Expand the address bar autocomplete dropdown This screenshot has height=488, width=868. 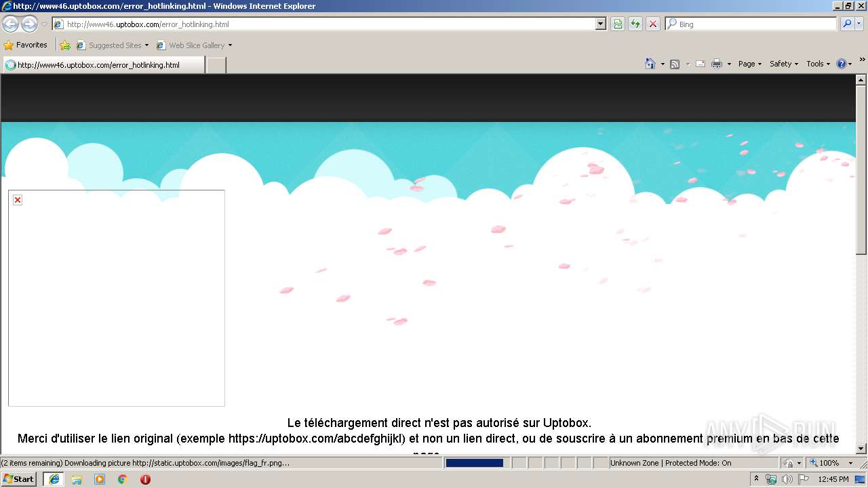tap(601, 24)
